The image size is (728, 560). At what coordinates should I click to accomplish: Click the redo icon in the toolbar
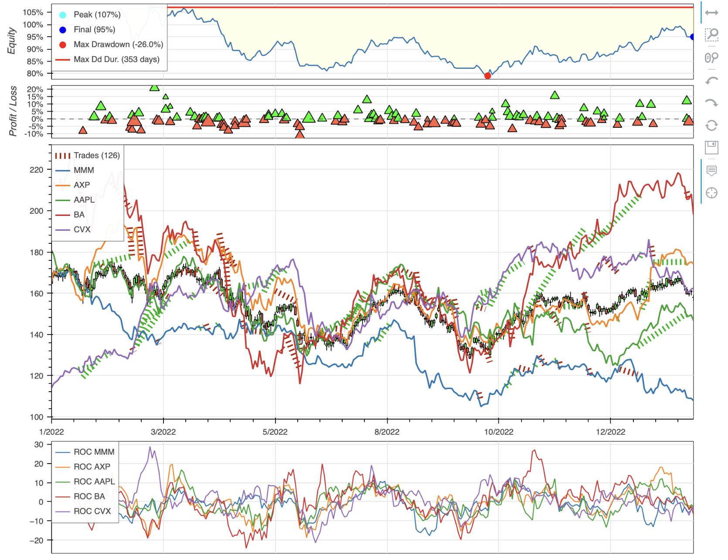coord(712,102)
